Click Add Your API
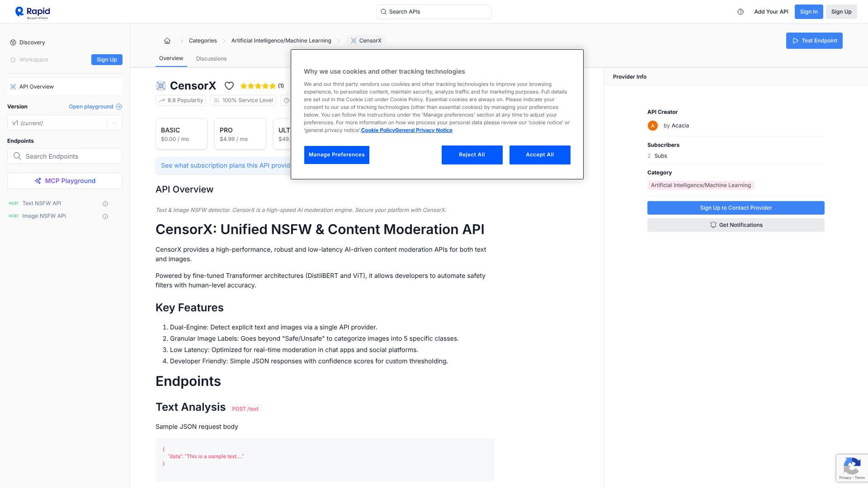The image size is (868, 488). pyautogui.click(x=771, y=12)
